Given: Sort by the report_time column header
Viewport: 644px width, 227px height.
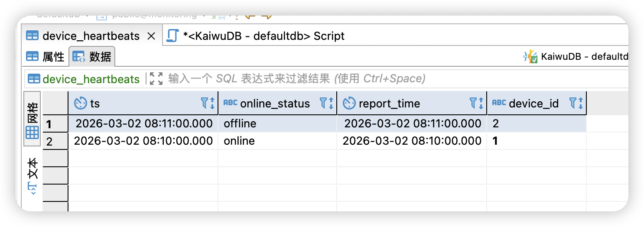Looking at the screenshot, I should pos(389,104).
